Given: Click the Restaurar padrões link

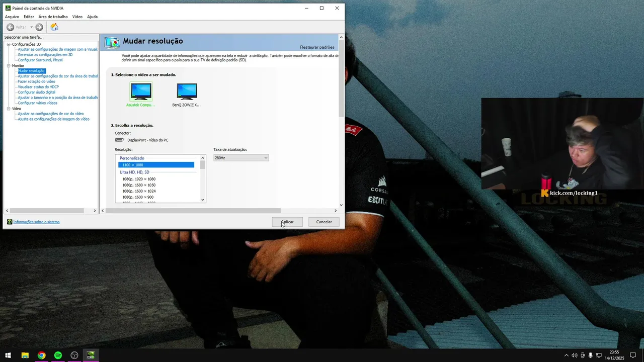Looking at the screenshot, I should pyautogui.click(x=317, y=47).
